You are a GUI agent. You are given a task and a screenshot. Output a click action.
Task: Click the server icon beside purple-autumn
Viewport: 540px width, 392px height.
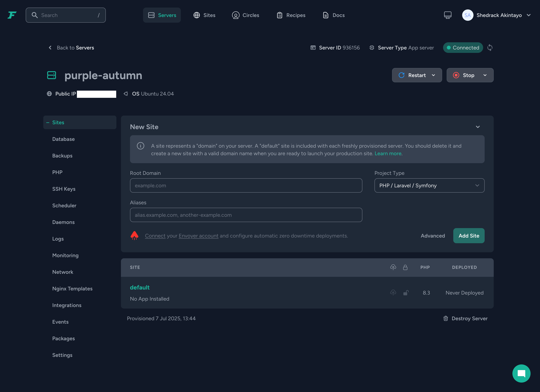tap(51, 75)
